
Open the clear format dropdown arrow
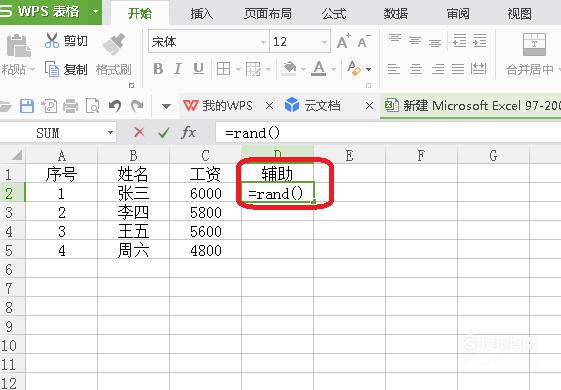(x=369, y=69)
